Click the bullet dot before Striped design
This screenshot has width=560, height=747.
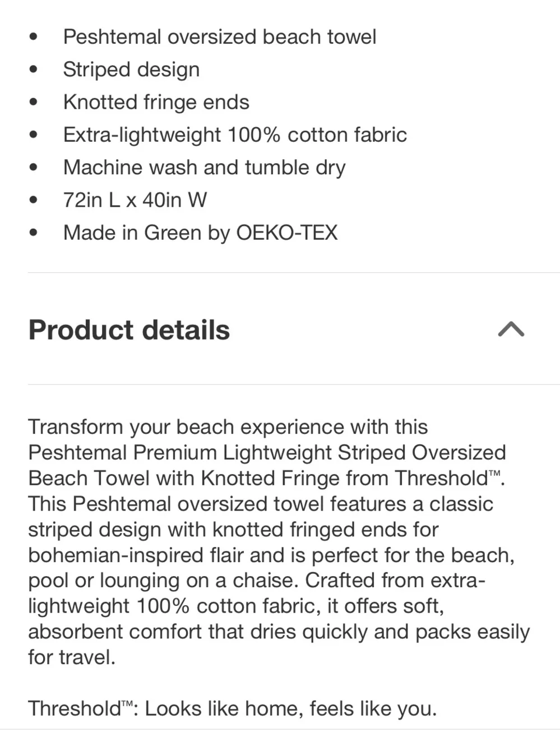pyautogui.click(x=34, y=69)
